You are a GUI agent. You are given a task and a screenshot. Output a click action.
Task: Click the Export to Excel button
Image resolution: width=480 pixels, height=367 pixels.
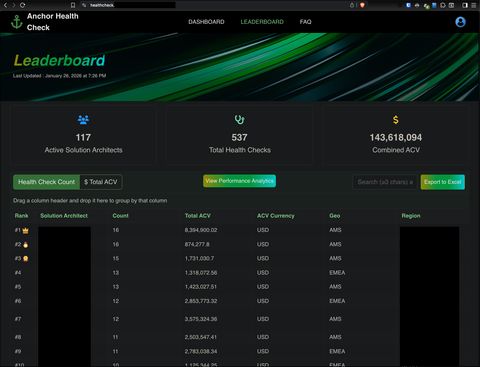point(442,182)
